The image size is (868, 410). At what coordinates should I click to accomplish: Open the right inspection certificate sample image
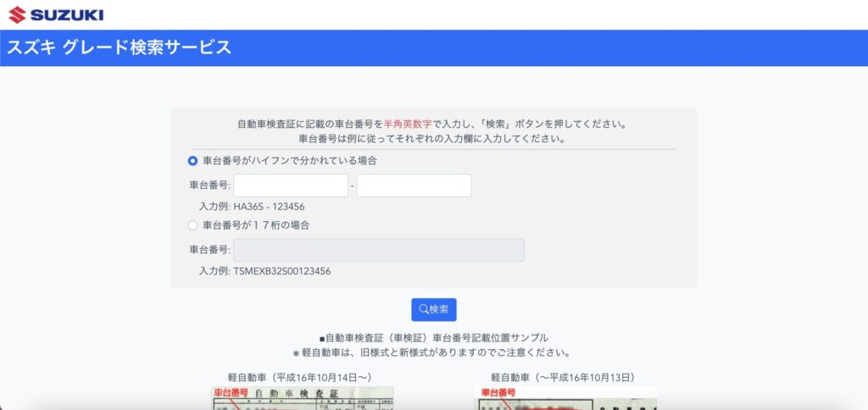(x=565, y=398)
